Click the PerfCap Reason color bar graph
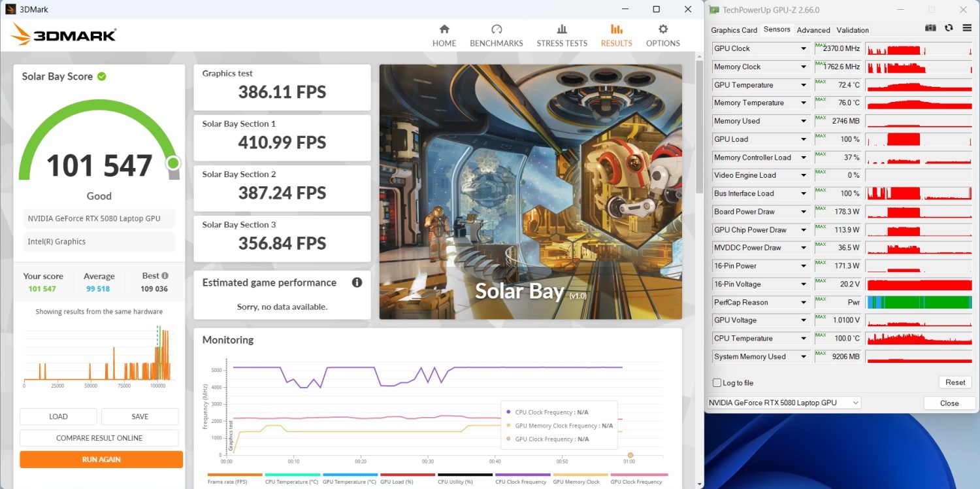The width and height of the screenshot is (980, 489). 919,302
